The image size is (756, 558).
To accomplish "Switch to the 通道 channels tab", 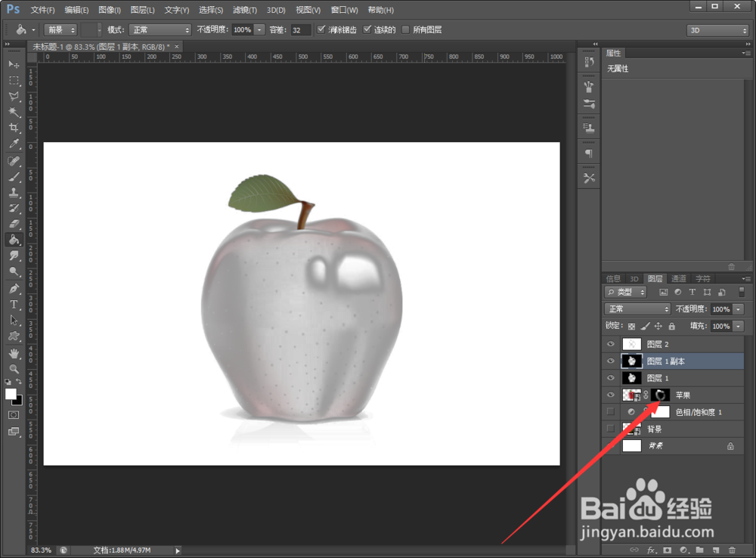I will pyautogui.click(x=678, y=279).
